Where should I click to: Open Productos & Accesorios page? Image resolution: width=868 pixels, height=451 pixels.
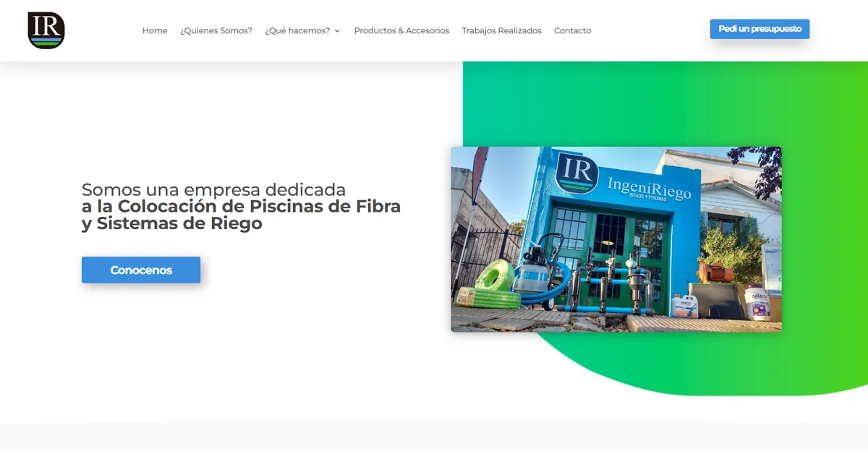(401, 30)
